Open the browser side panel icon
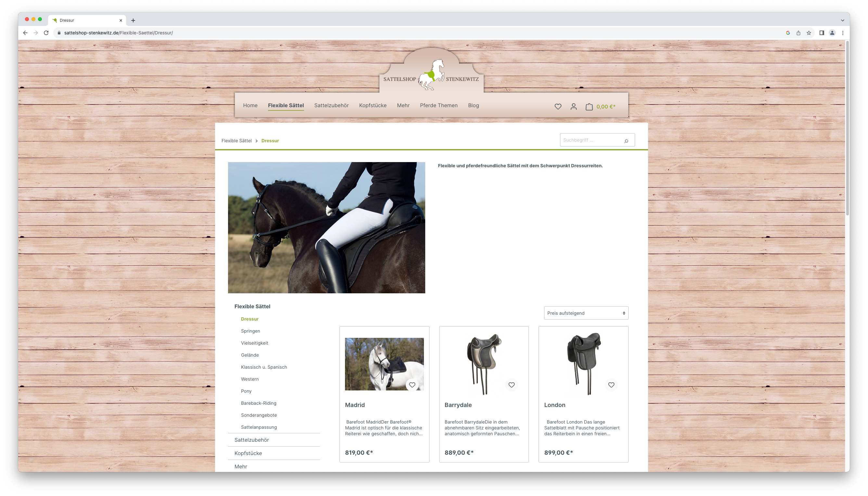 coord(821,33)
